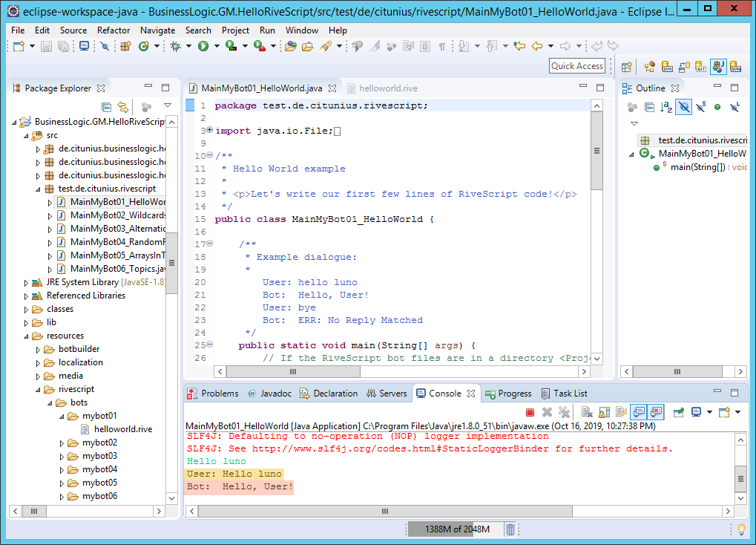Click the heap memory usage bar
The image size is (756, 545).
[x=454, y=529]
